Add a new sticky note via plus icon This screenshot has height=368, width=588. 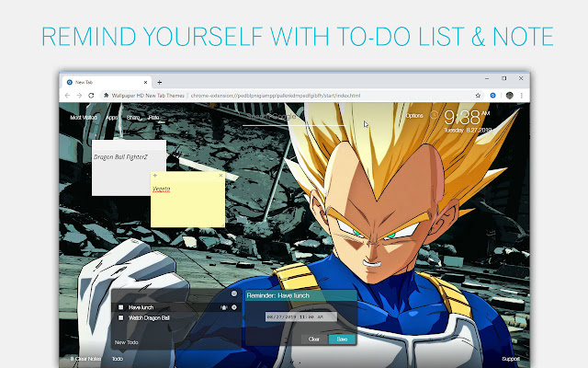(155, 176)
